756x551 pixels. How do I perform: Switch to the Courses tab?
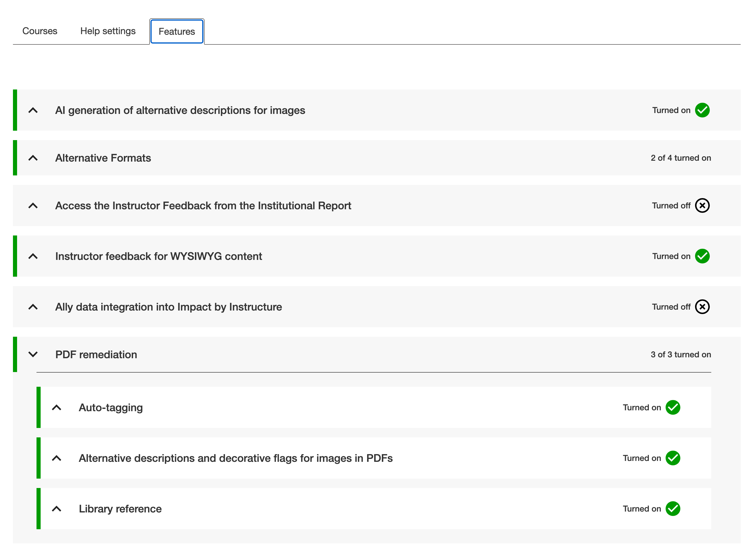click(x=40, y=31)
